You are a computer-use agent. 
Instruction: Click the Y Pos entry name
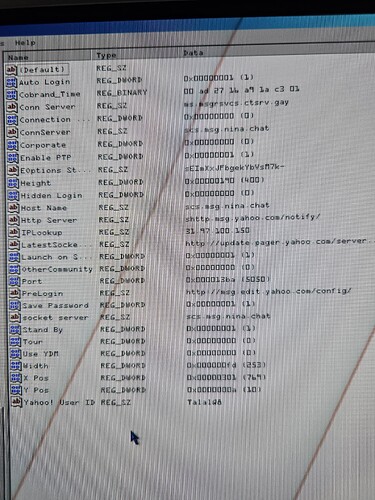36,390
